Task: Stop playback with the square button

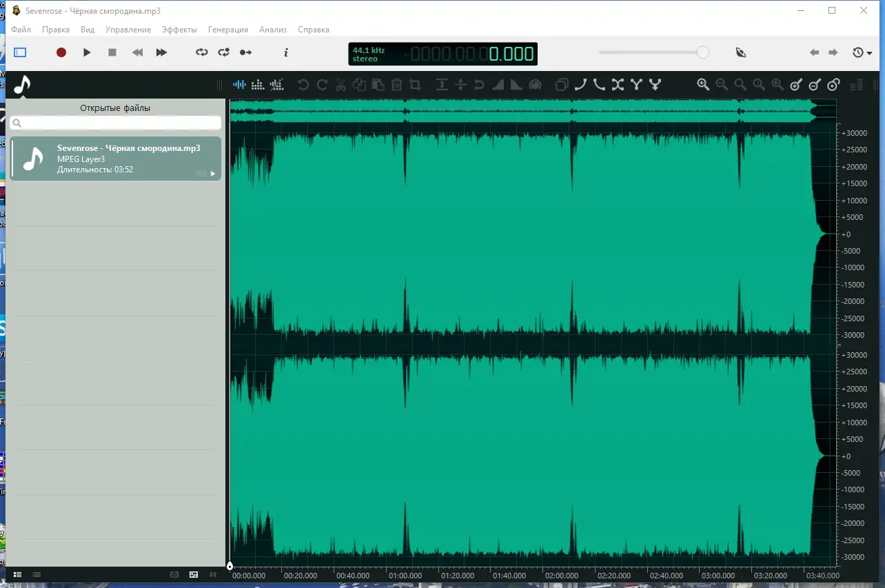Action: point(112,52)
